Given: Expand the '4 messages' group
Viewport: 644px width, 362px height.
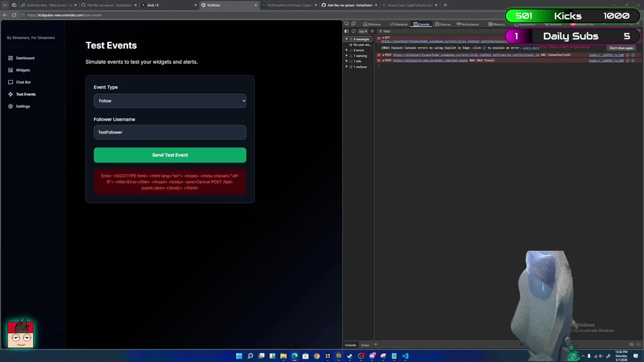Looking at the screenshot, I should pos(346,39).
